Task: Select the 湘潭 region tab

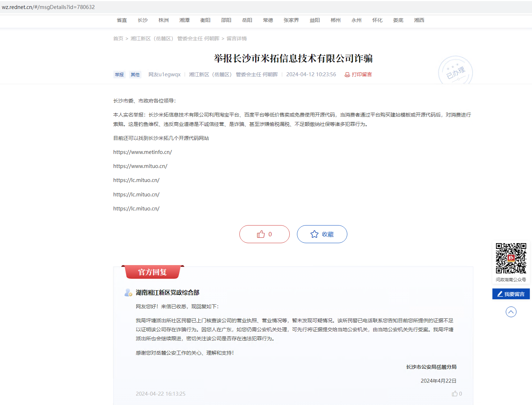Action: click(185, 20)
